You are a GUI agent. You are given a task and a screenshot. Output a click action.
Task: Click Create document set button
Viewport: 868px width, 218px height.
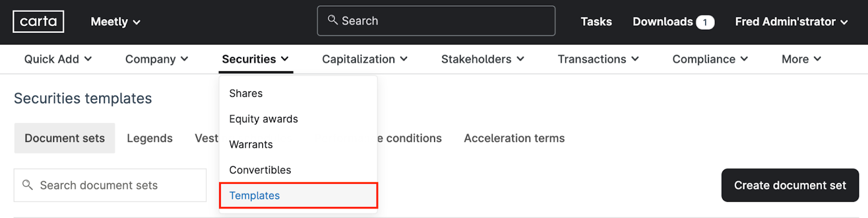tap(790, 185)
